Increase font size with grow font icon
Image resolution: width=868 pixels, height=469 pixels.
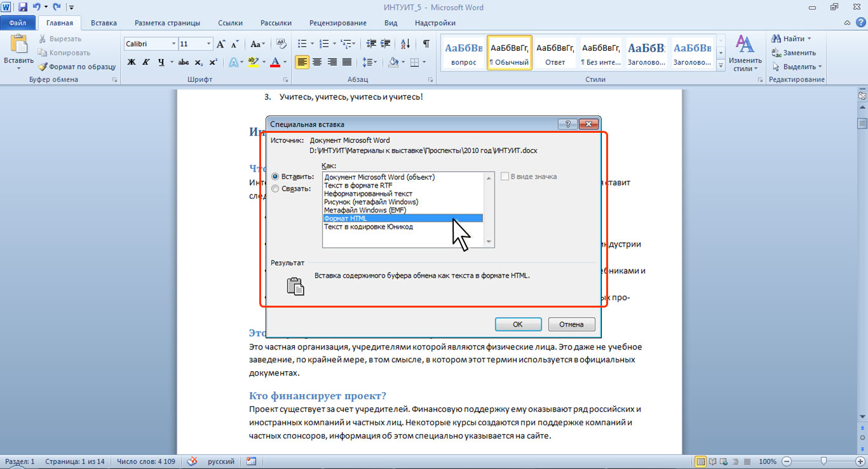[x=221, y=44]
